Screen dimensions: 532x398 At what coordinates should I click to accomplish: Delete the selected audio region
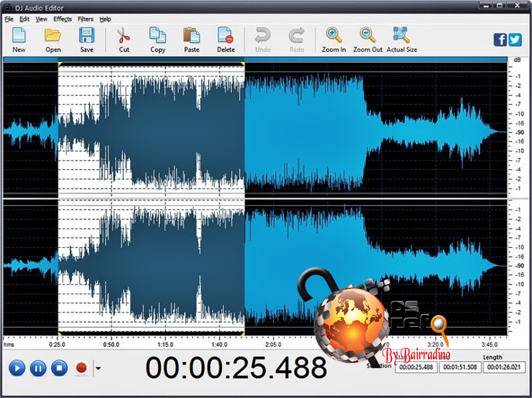coord(225,39)
